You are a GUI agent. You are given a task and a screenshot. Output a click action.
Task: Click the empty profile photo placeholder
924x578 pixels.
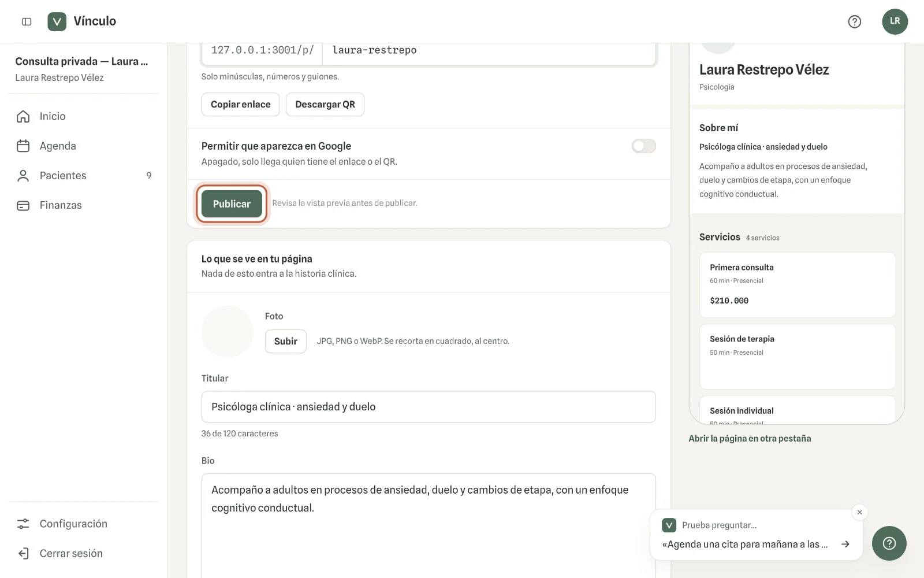click(228, 332)
